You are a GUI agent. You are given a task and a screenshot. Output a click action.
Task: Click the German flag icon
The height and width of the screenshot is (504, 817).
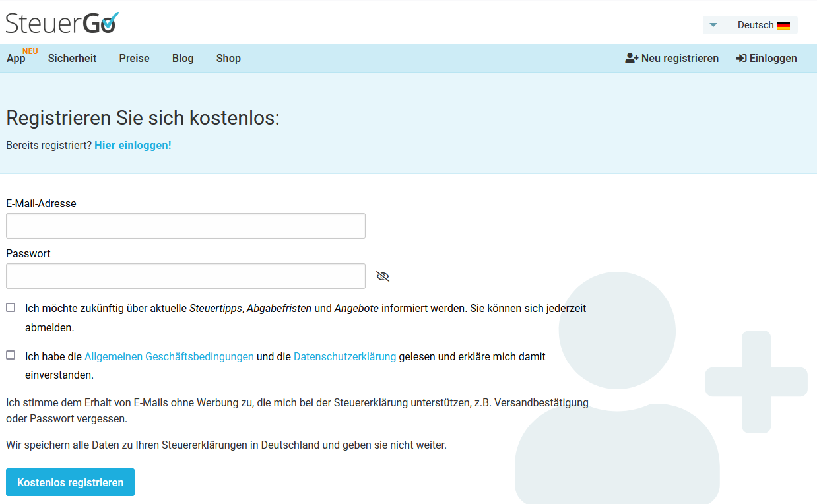(x=783, y=26)
